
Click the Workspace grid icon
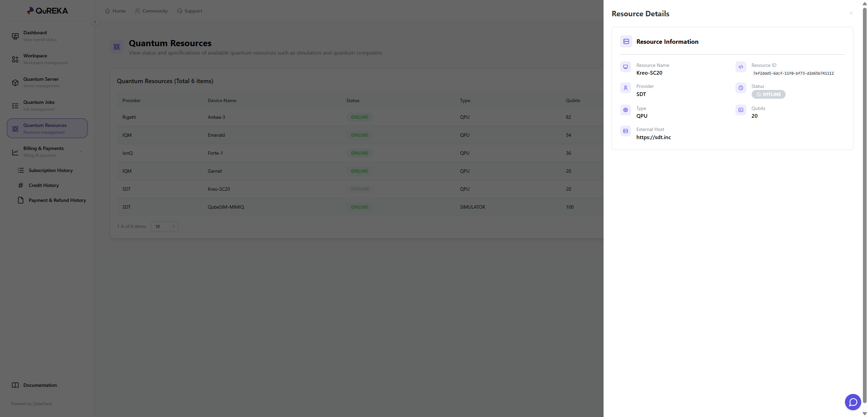pos(15,59)
